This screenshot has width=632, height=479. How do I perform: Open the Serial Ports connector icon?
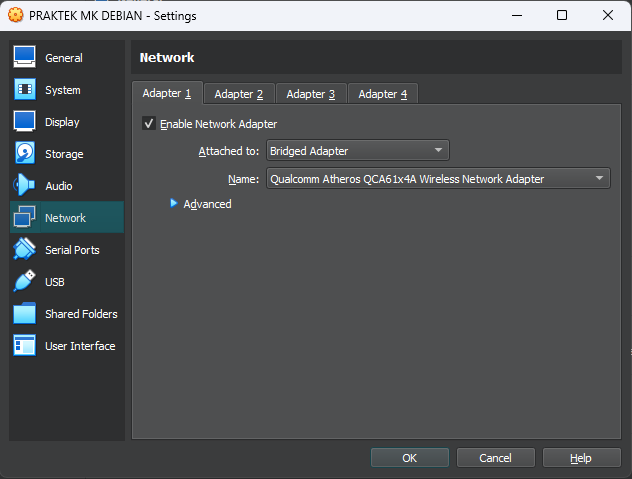coord(25,249)
